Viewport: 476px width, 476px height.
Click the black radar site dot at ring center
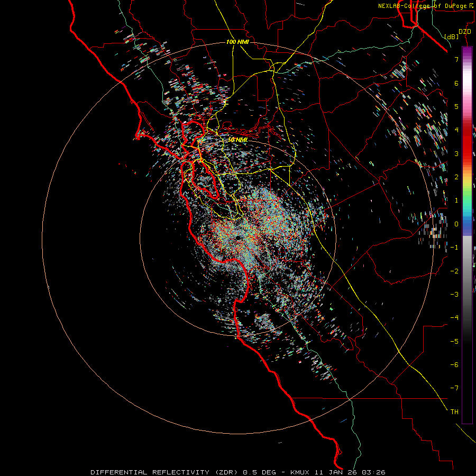tap(239, 238)
